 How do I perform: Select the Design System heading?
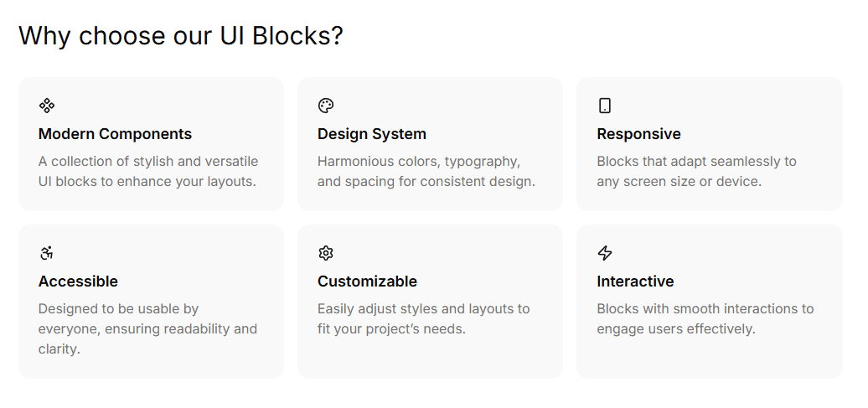pyautogui.click(x=372, y=134)
